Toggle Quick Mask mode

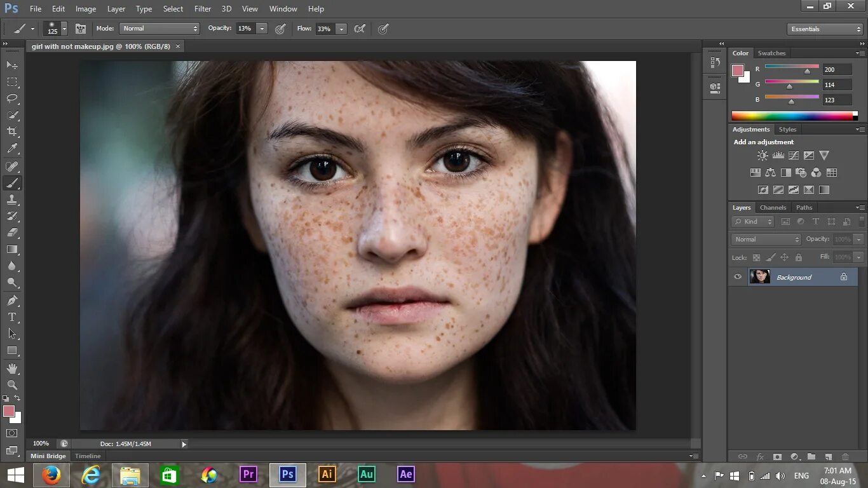coord(12,433)
